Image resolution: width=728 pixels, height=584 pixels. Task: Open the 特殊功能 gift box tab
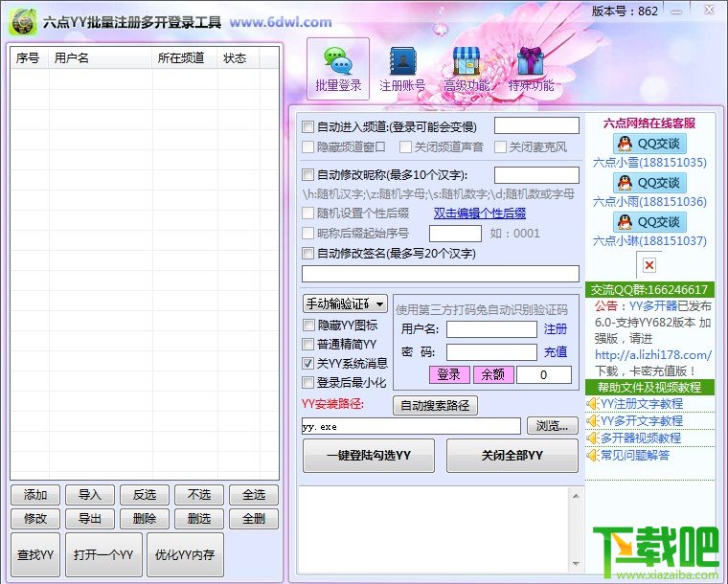531,69
